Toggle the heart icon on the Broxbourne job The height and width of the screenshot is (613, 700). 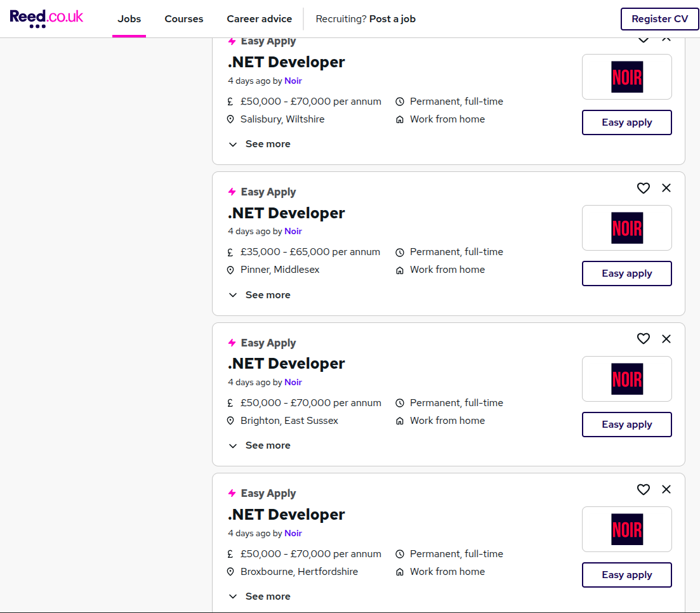coord(643,489)
